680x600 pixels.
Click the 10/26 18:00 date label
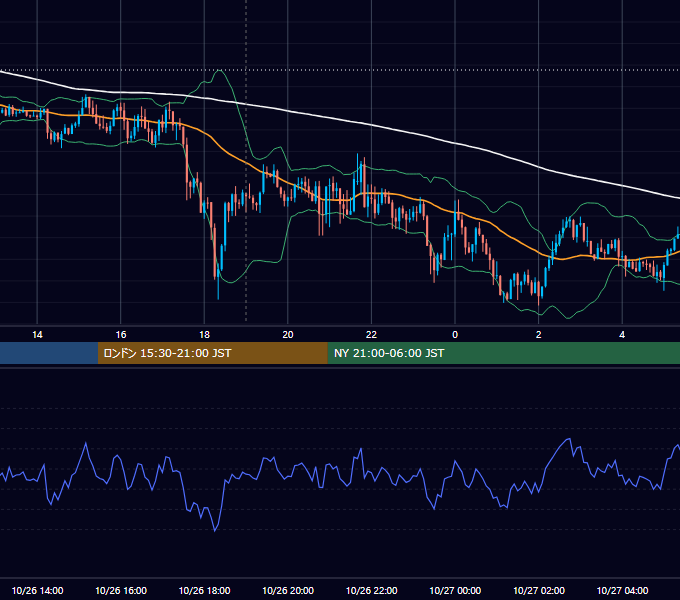[x=204, y=590]
